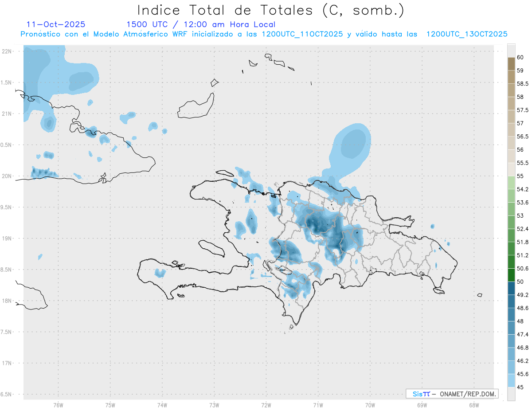Select the dark green swatch between 50 and 50.6

(511, 275)
